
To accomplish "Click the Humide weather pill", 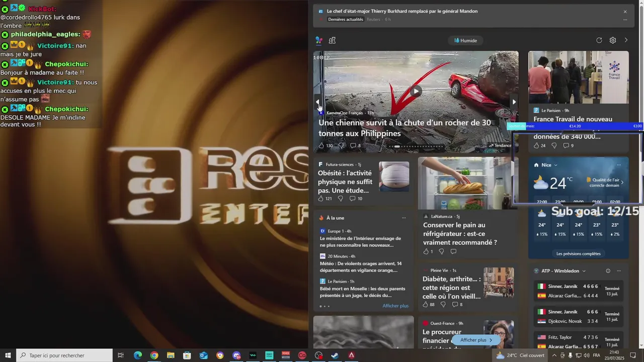I will pos(466,40).
